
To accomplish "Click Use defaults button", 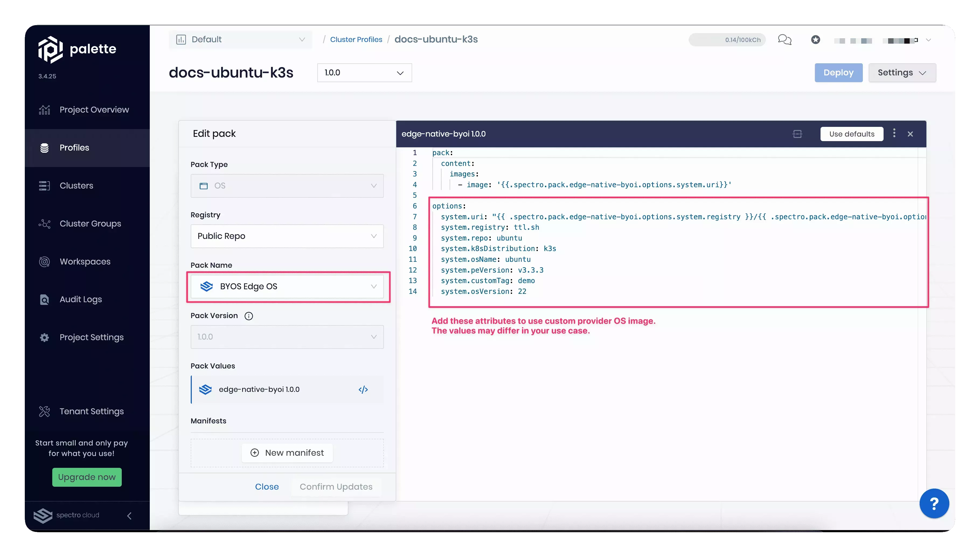I will (852, 134).
